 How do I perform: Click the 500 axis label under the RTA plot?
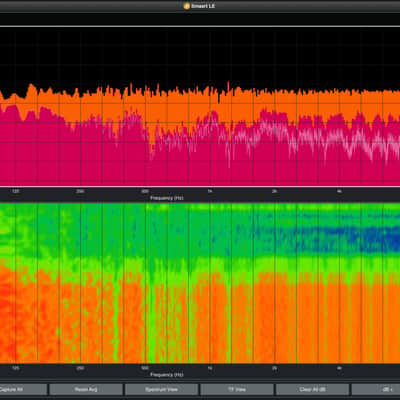[x=145, y=191]
